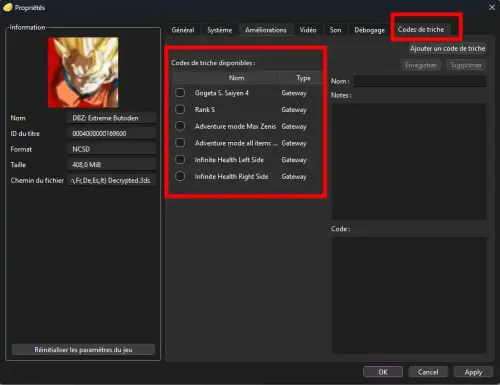The image size is (500, 385).
Task: Tick the Rank S cheat checkbox
Action: tap(180, 109)
